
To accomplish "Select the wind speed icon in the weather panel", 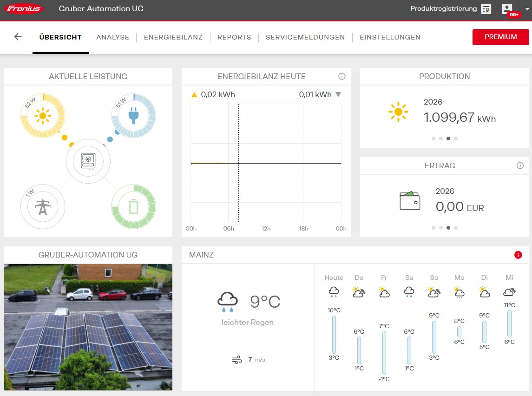I will coord(236,359).
